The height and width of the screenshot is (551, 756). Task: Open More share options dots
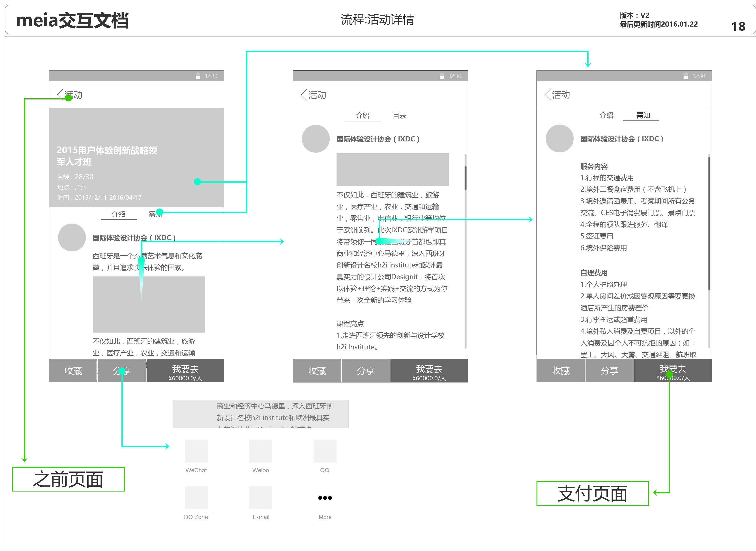pos(325,498)
